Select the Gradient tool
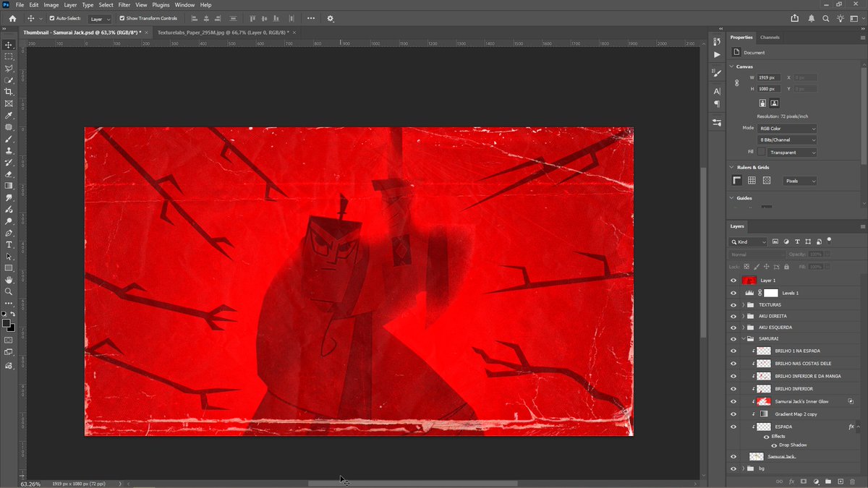The image size is (868, 488). click(x=9, y=186)
